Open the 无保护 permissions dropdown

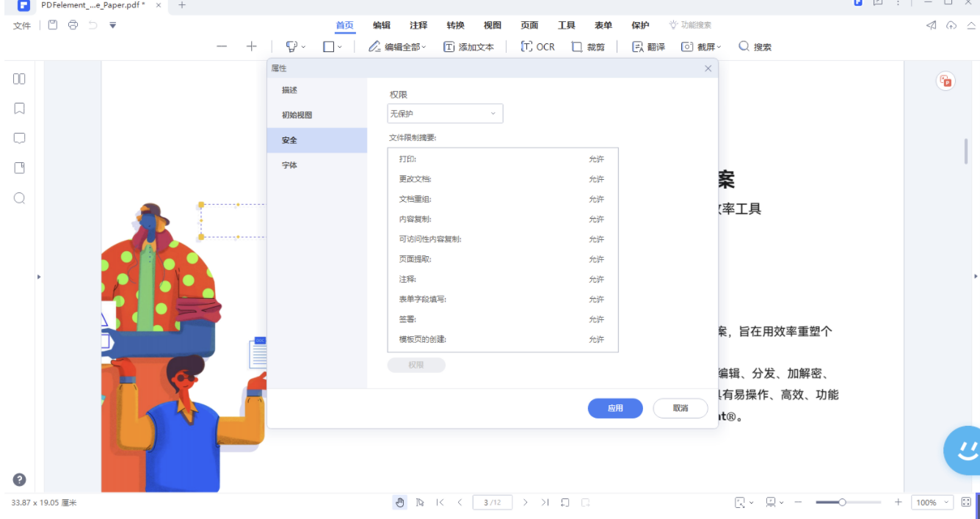pos(444,113)
